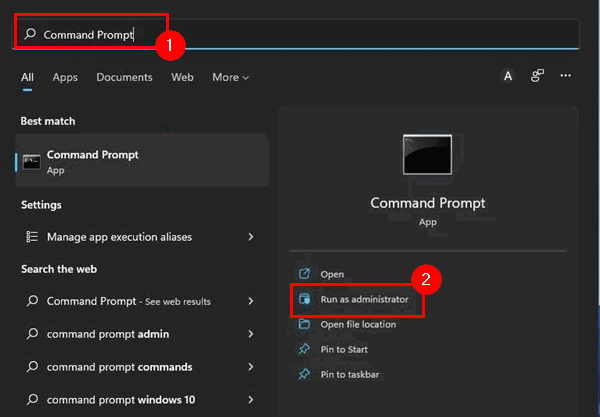
Task: Choose Pin to taskbar
Action: (350, 375)
